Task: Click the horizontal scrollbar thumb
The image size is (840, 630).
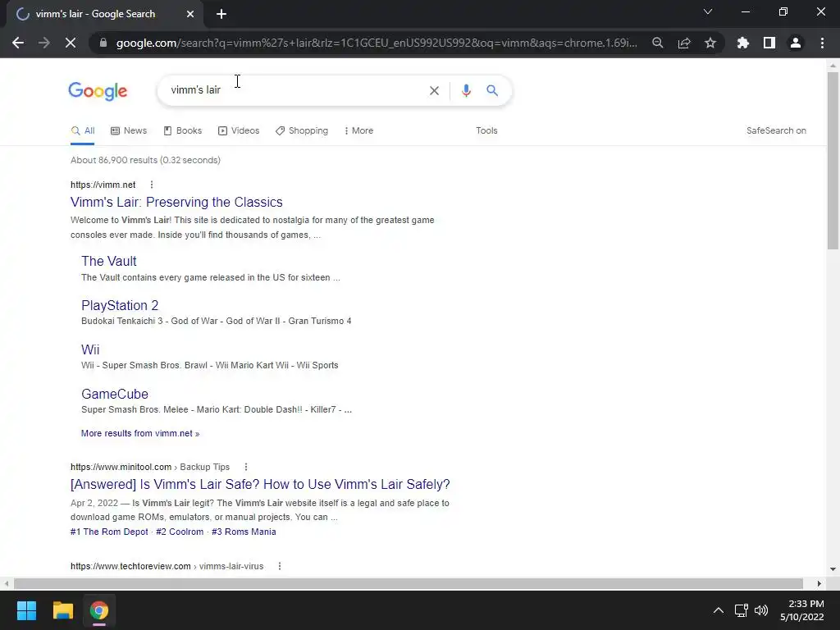Action: pyautogui.click(x=409, y=583)
